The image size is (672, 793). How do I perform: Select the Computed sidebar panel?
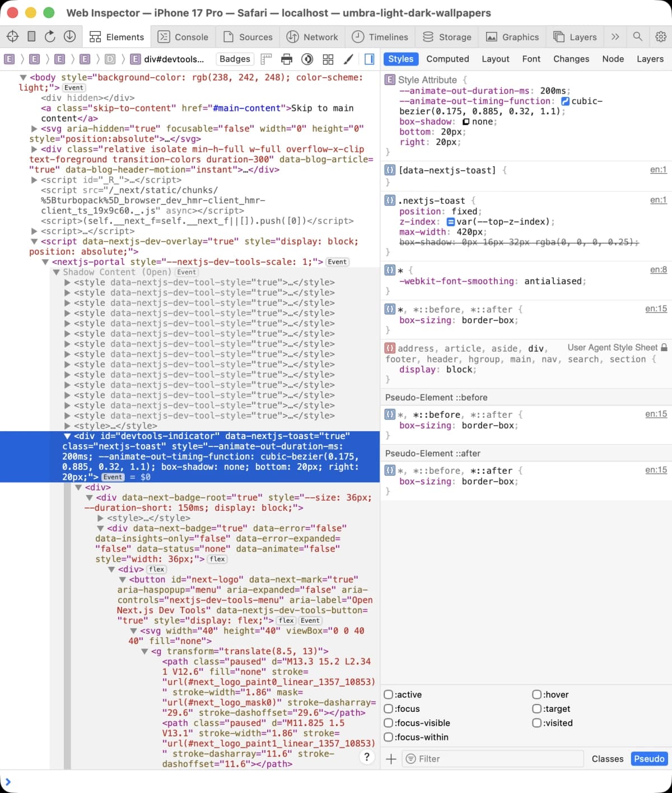pos(447,59)
